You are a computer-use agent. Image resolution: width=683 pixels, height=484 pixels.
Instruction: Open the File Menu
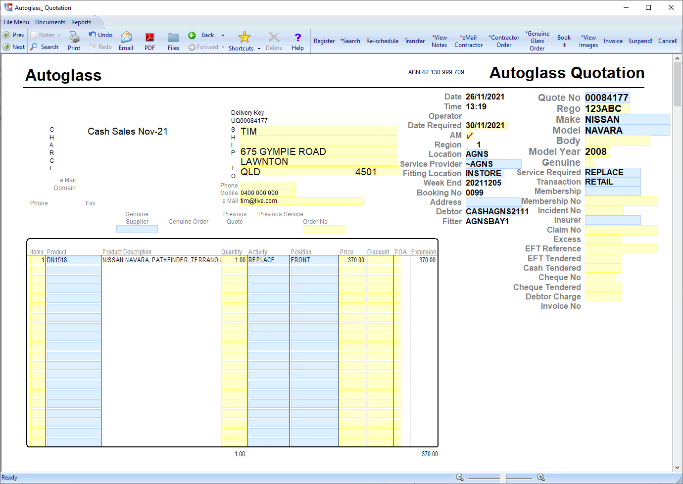pos(16,22)
